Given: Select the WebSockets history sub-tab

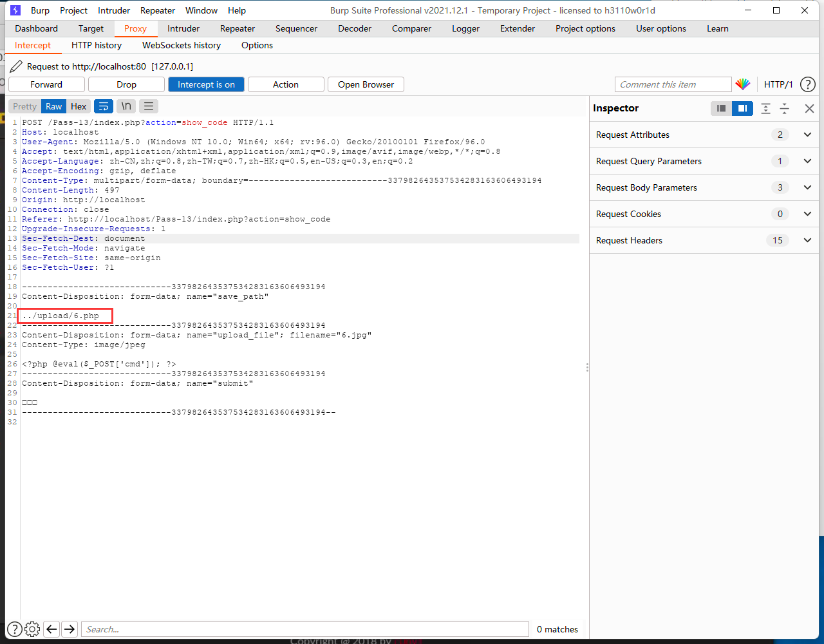Looking at the screenshot, I should [x=182, y=45].
